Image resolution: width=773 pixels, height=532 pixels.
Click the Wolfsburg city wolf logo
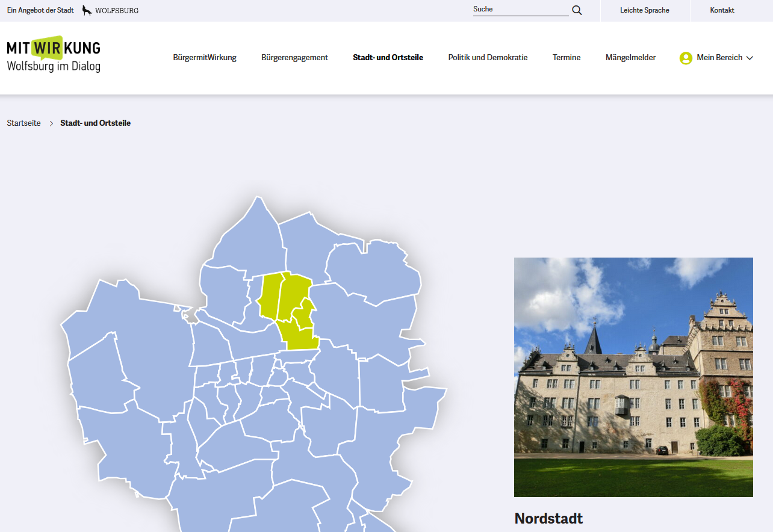(87, 10)
